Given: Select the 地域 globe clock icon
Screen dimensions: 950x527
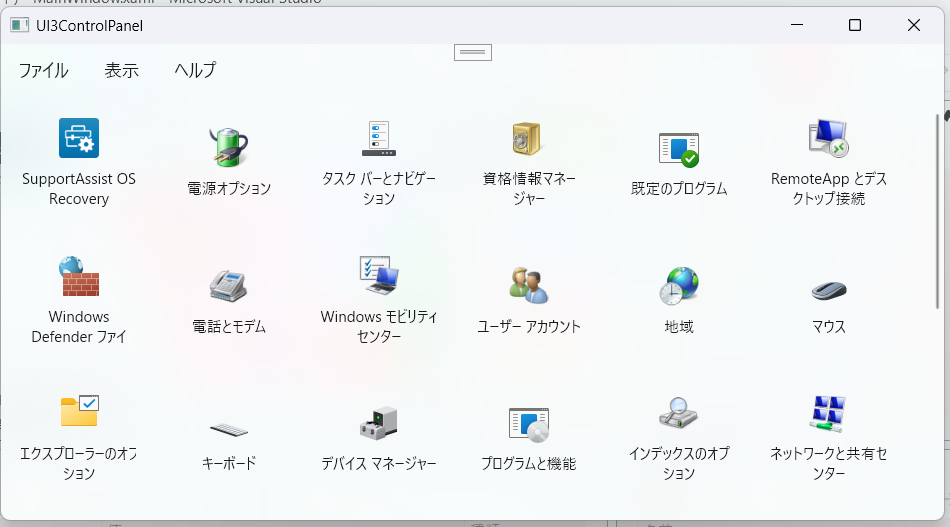Looking at the screenshot, I should point(678,286).
